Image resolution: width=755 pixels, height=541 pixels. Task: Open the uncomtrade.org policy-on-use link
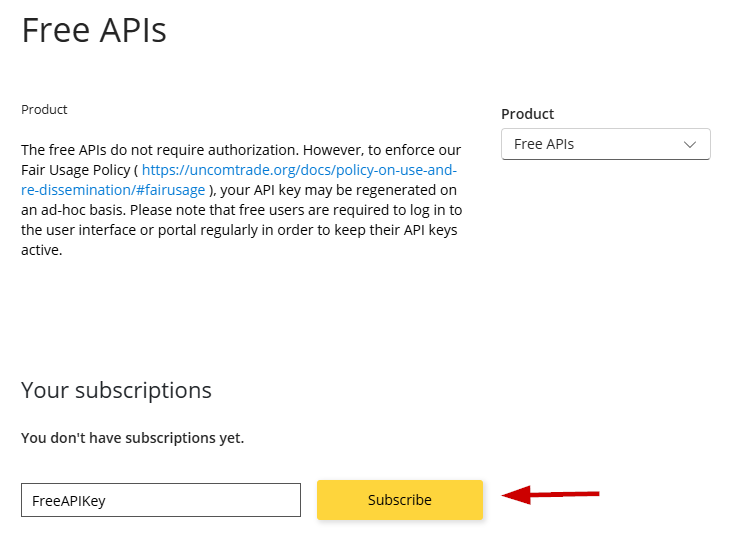[x=299, y=170]
